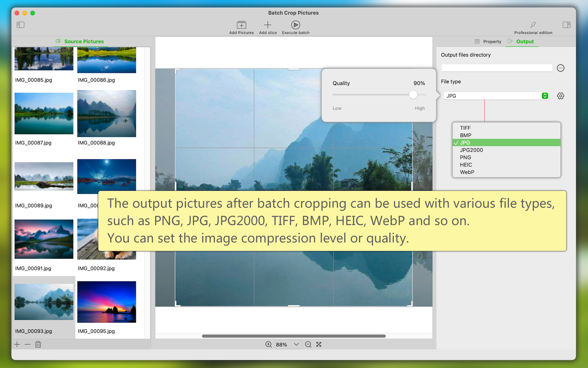588x368 pixels.
Task: Delete all pictures with the trash icon
Action: pyautogui.click(x=38, y=344)
